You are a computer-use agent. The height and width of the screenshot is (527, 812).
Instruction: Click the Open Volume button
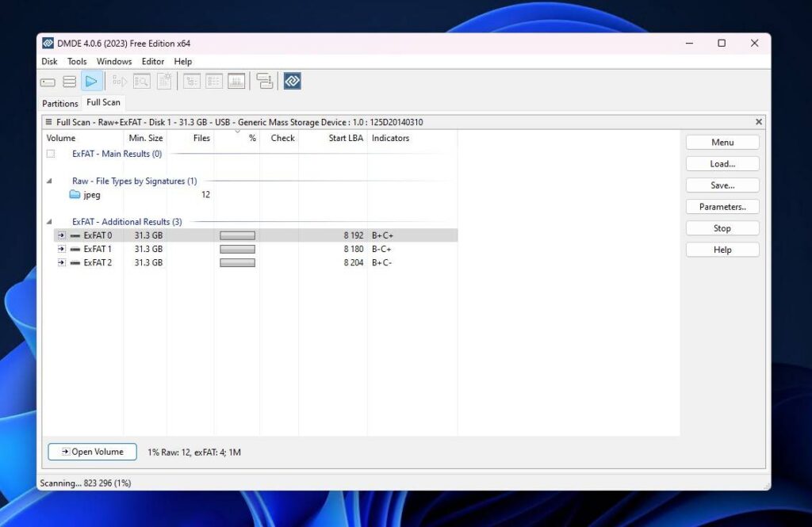(x=92, y=452)
